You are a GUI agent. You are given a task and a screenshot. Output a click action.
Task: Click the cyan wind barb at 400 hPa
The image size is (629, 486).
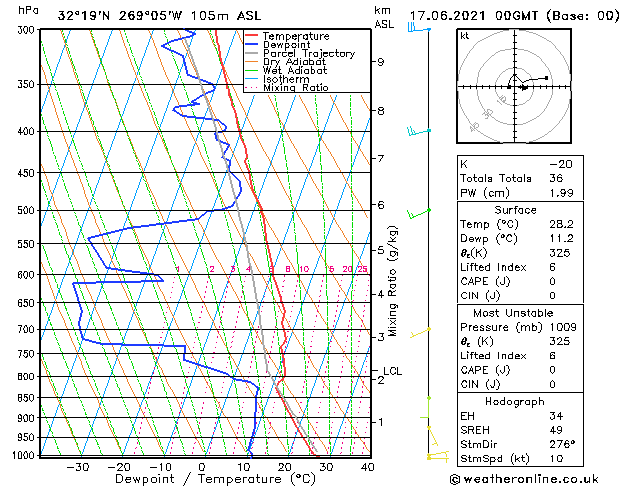click(419, 131)
